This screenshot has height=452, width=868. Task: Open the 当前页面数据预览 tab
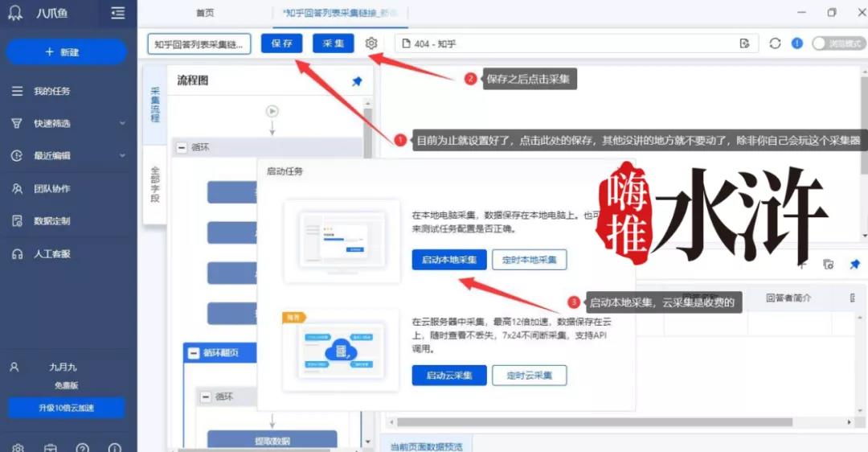(x=426, y=446)
